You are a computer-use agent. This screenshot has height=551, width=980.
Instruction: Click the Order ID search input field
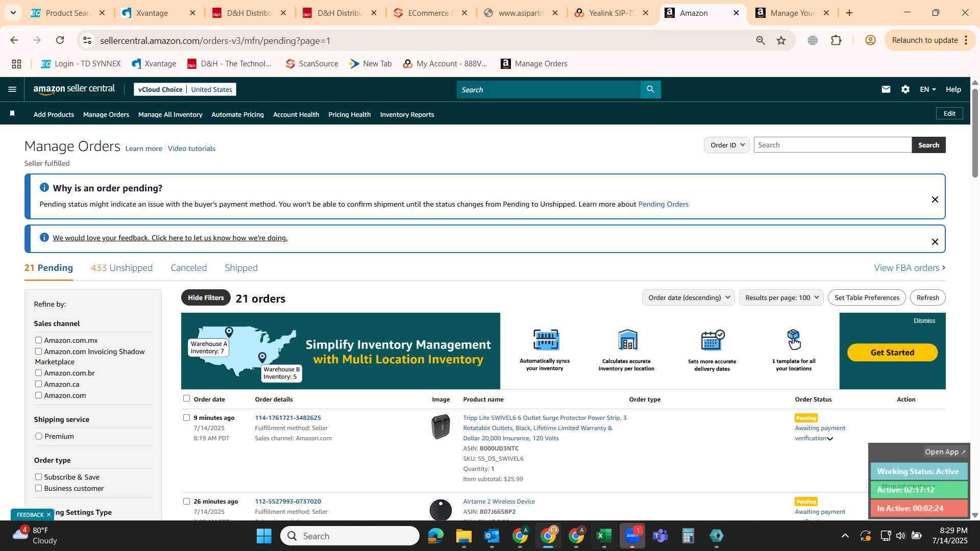[832, 145]
